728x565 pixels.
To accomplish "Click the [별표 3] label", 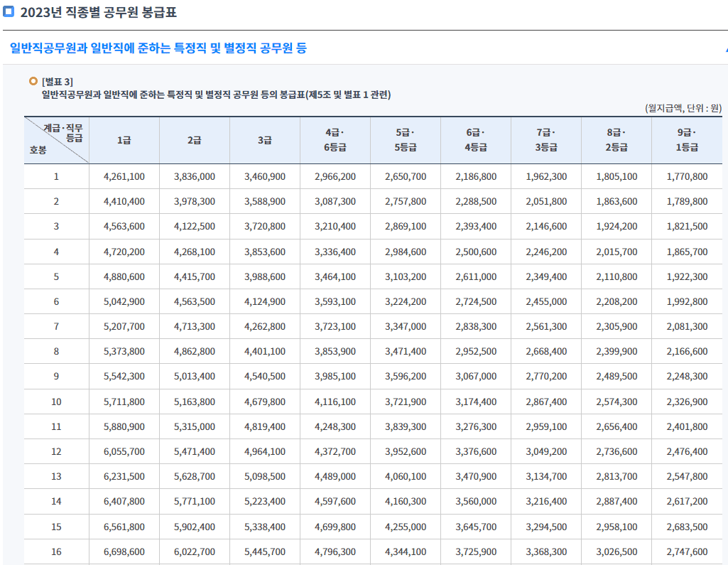I will pos(58,82).
